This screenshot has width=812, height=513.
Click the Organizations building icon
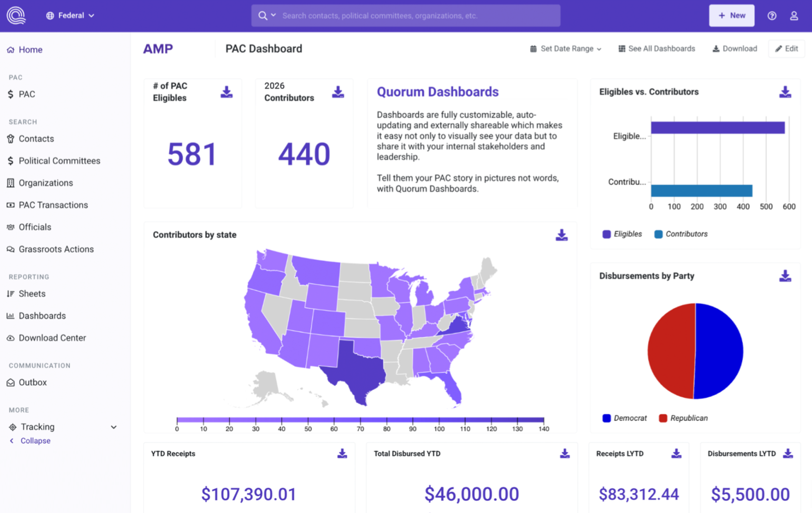pos(10,183)
